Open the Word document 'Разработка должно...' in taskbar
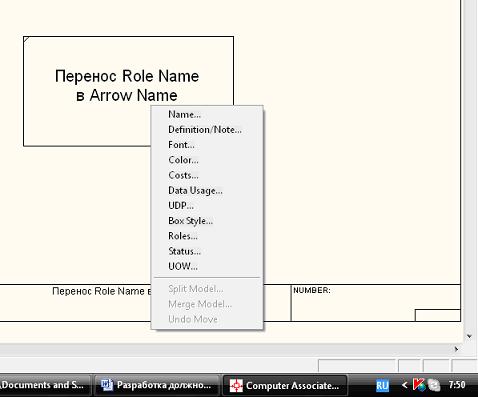The height and width of the screenshot is (397, 478). 156,385
